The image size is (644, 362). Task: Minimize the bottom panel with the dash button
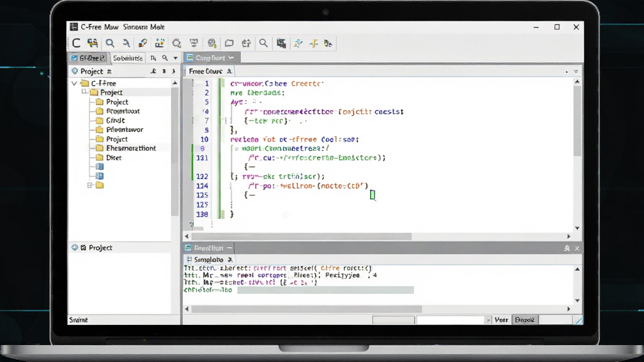click(x=230, y=248)
